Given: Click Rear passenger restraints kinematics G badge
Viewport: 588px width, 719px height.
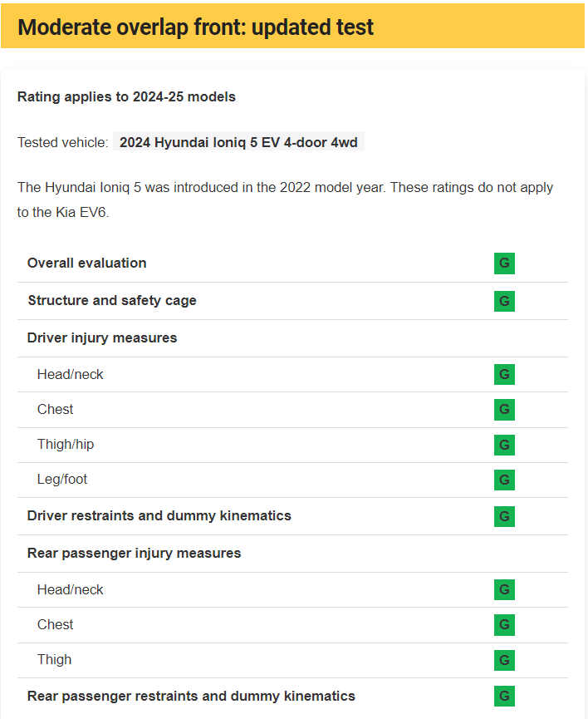Looking at the screenshot, I should pyautogui.click(x=504, y=696).
